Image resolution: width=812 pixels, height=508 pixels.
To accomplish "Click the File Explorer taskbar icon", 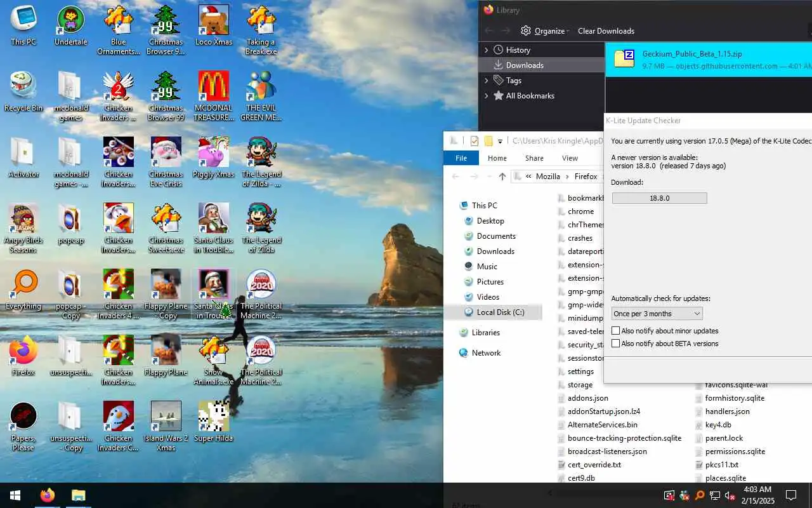I will (78, 495).
